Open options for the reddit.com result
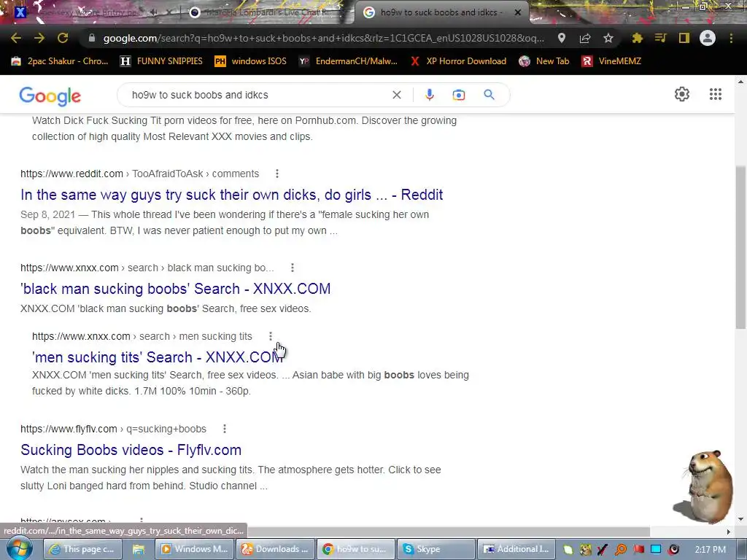 (x=276, y=174)
